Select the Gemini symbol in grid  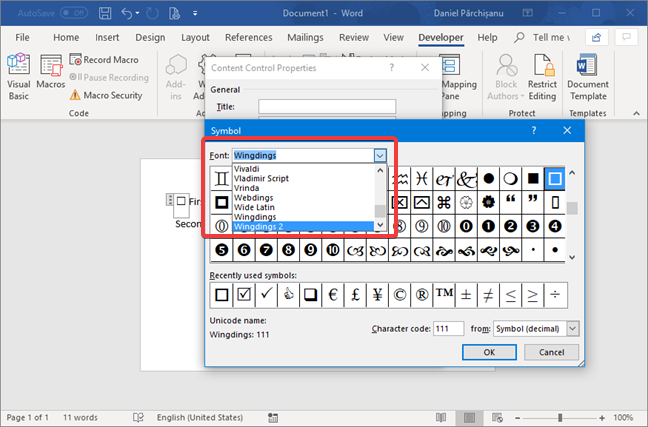[x=222, y=179]
